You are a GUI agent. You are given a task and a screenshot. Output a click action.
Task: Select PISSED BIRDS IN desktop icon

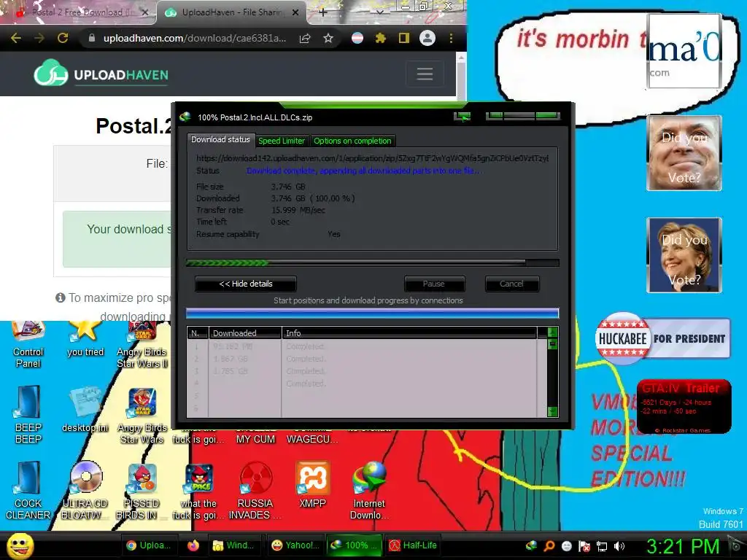pyautogui.click(x=142, y=491)
